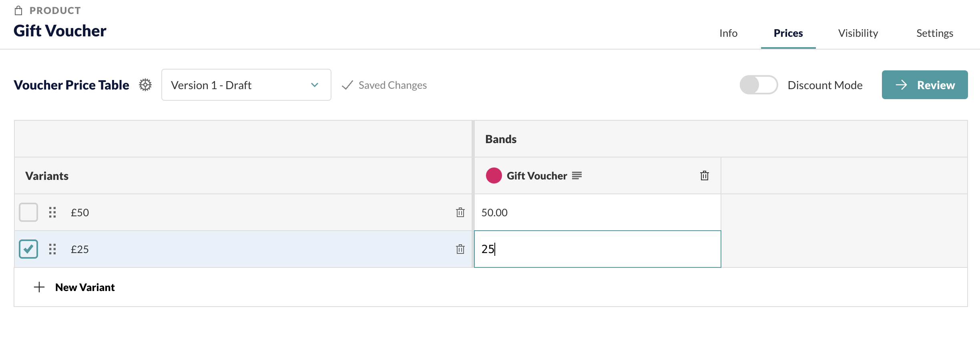This screenshot has width=980, height=339.
Task: Grab the drag handle for the £50 row
Action: point(52,212)
